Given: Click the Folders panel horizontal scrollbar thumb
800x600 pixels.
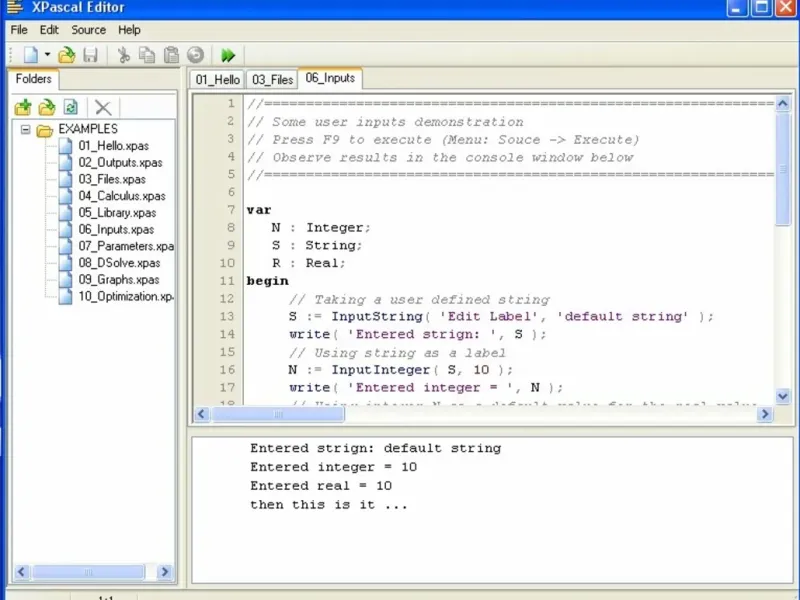Looking at the screenshot, I should coord(88,572).
